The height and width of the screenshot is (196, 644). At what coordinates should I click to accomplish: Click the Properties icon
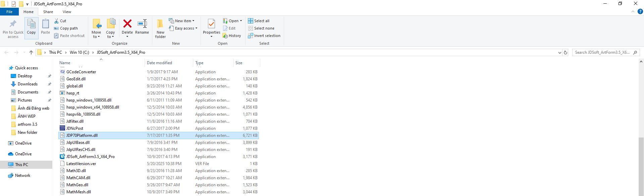tap(211, 24)
